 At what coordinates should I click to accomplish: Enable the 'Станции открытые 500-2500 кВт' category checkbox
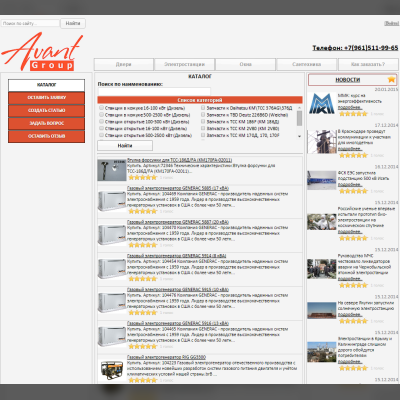pos(101,135)
